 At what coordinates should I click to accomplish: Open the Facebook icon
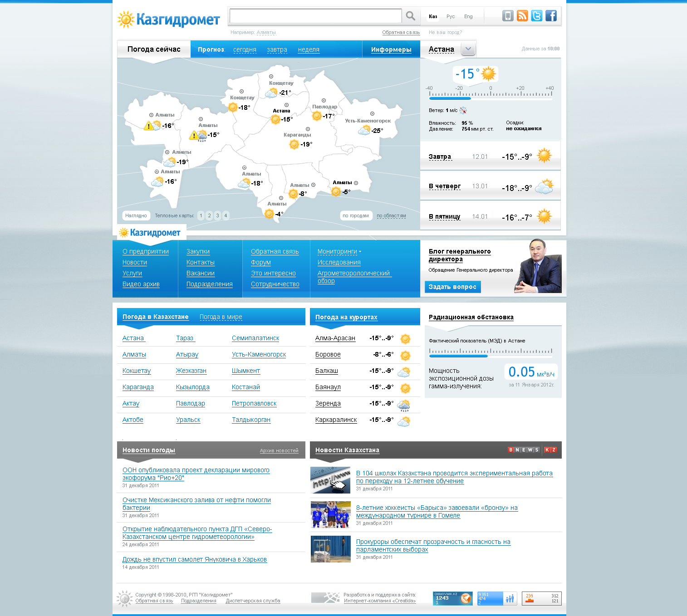(551, 16)
